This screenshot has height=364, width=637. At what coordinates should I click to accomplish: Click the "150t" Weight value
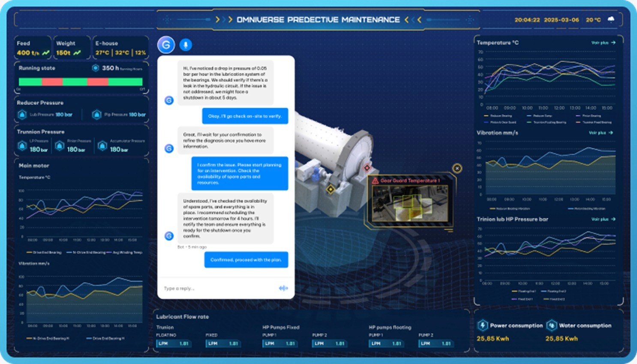coord(63,53)
